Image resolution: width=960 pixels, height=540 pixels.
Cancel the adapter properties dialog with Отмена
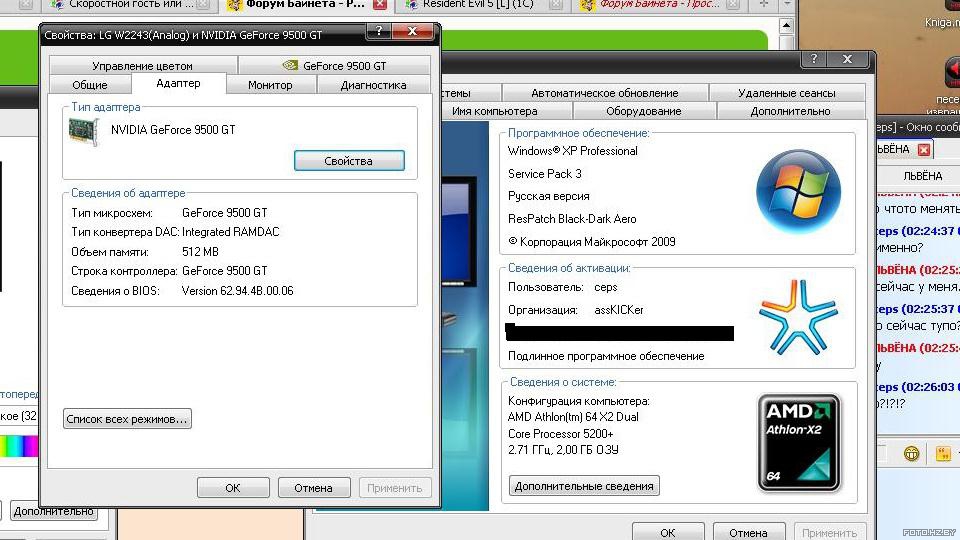coord(313,488)
